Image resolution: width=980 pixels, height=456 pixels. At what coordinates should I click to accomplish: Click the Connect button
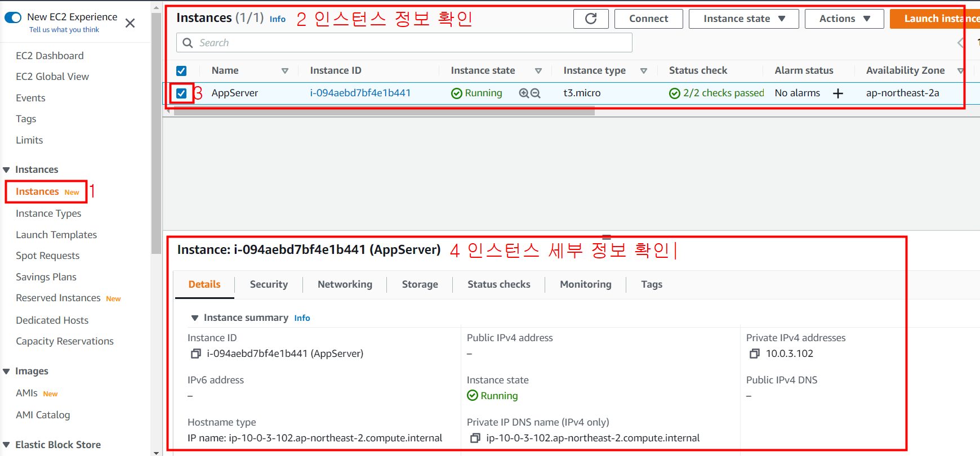point(649,19)
